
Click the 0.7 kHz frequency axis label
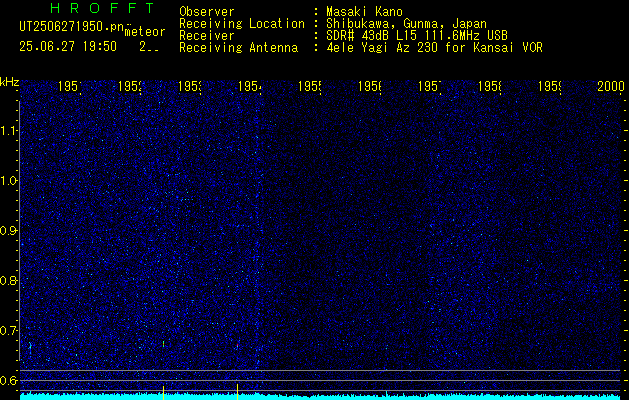[x=8, y=330]
